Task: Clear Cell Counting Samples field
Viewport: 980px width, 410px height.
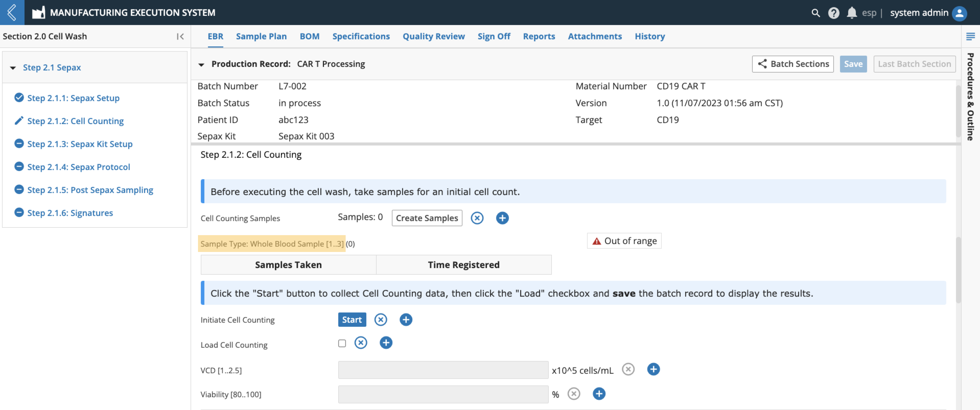Action: pos(477,218)
